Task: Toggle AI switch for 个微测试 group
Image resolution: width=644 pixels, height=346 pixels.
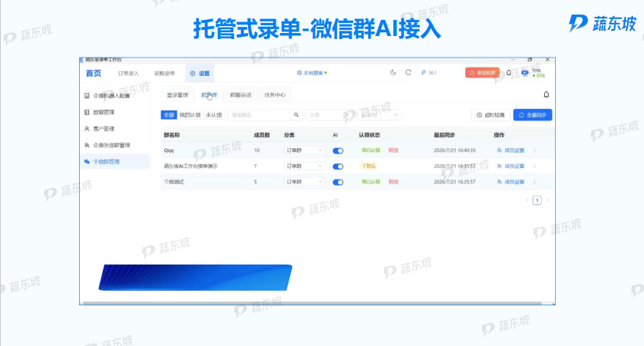Action: 338,182
